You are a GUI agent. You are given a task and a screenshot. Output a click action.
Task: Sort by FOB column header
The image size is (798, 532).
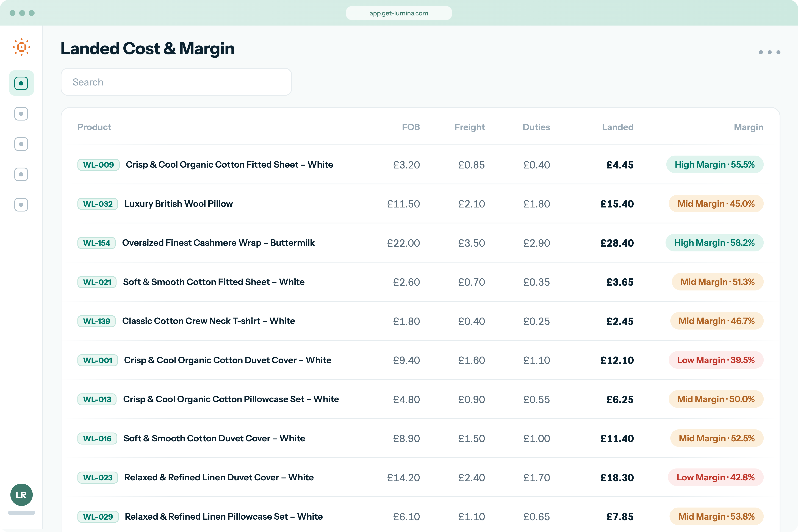tap(411, 127)
